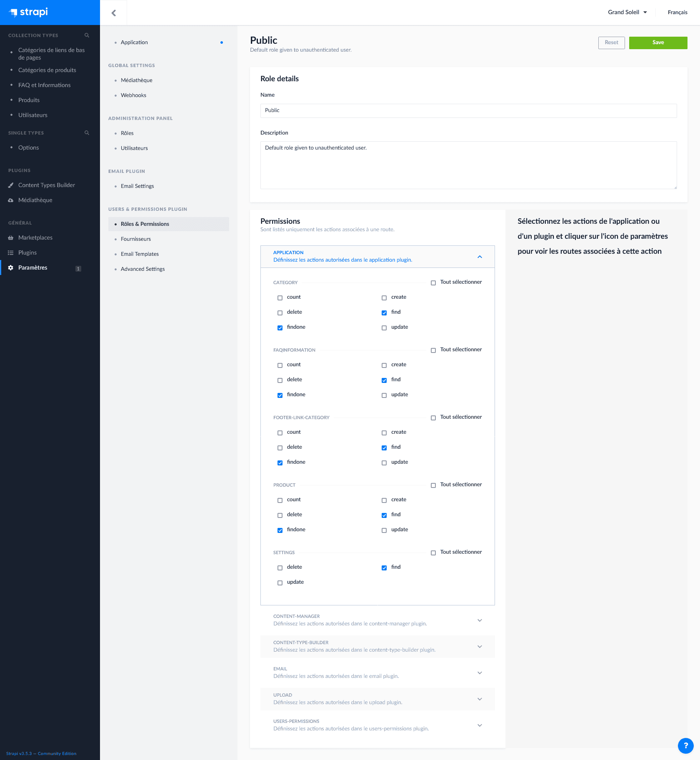The height and width of the screenshot is (760, 700).
Task: Select all Product permissions
Action: (433, 485)
